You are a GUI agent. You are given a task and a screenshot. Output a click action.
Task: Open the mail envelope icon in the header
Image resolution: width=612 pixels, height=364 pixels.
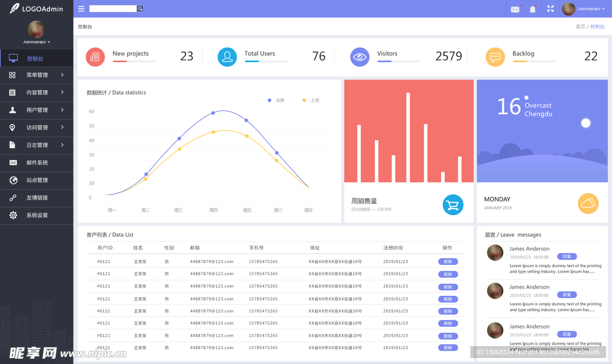pyautogui.click(x=515, y=8)
